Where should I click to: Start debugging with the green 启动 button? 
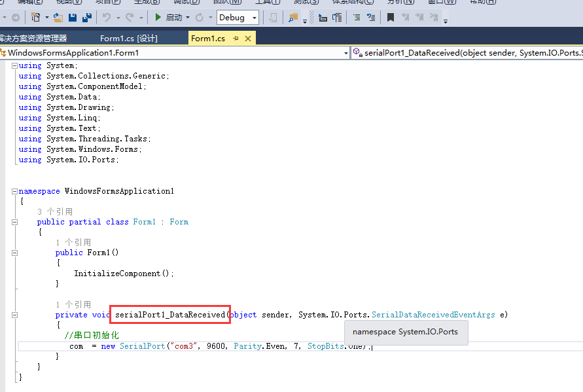click(168, 17)
